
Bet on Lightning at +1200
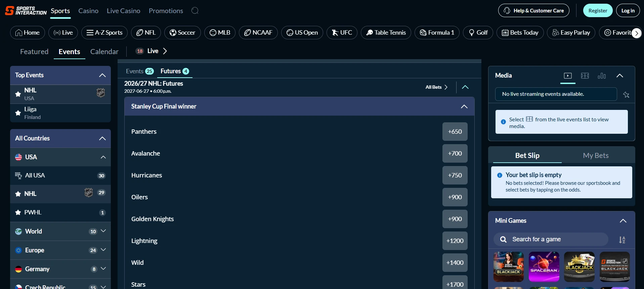click(x=455, y=241)
